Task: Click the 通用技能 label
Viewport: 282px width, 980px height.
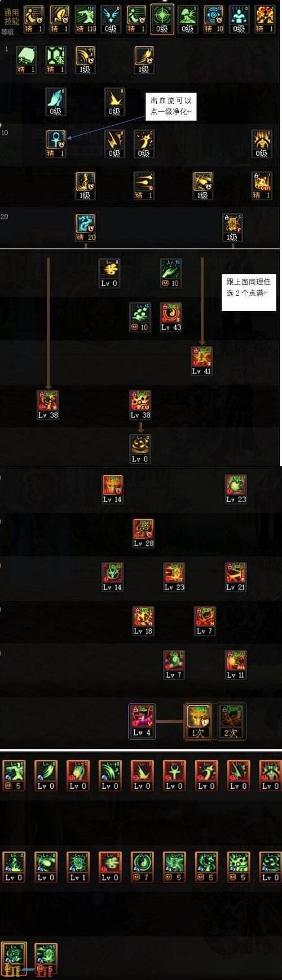Action: pyautogui.click(x=11, y=17)
